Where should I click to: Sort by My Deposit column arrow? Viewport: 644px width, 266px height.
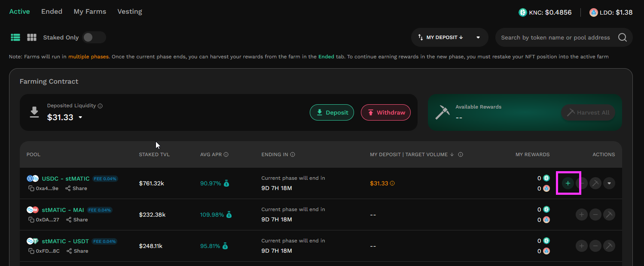[452, 154]
